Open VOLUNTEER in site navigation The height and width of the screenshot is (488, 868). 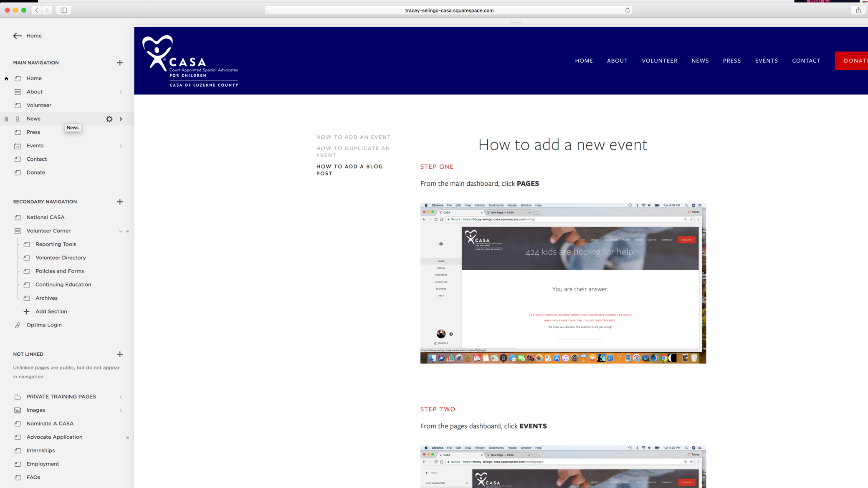659,61
